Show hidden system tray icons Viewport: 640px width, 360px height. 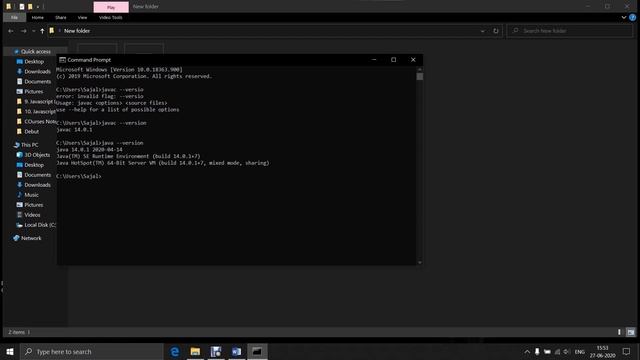[527, 352]
